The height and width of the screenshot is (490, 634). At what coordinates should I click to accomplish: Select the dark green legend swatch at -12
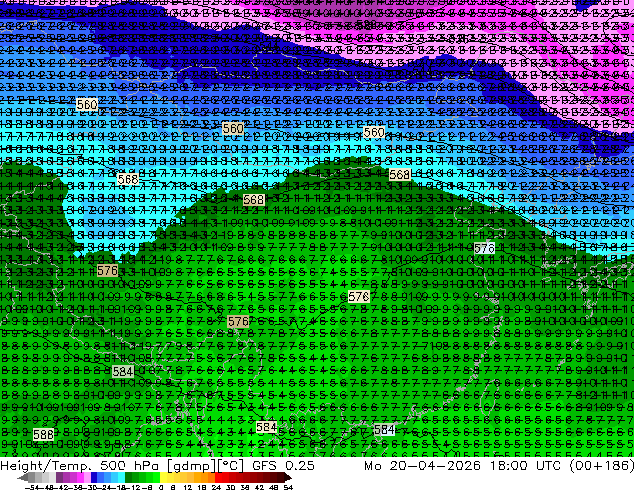[129, 477]
